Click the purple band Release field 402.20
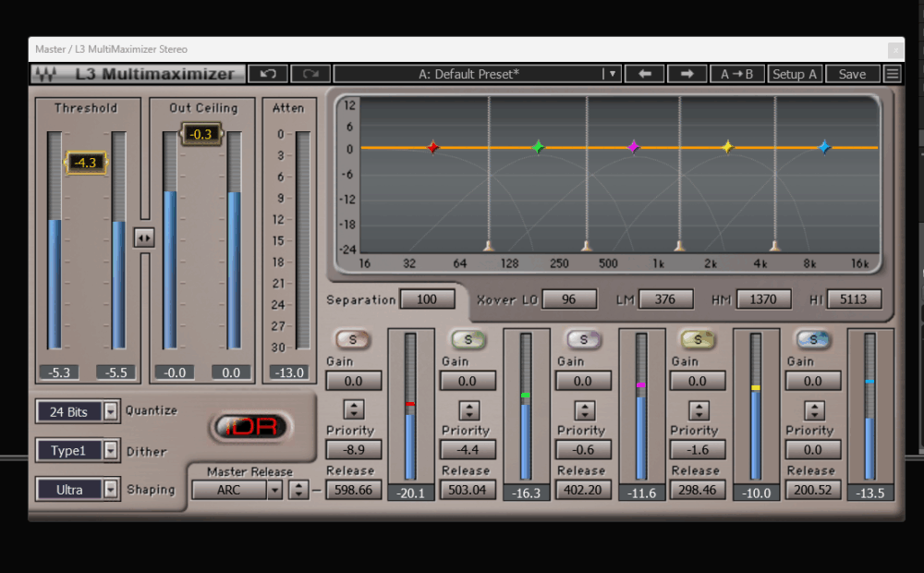The image size is (924, 573). point(583,490)
